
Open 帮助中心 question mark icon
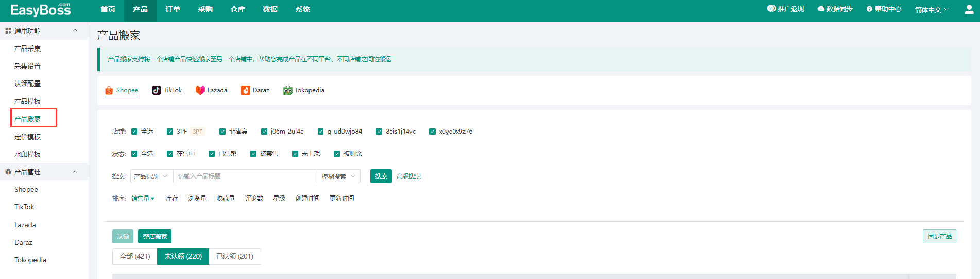[869, 9]
